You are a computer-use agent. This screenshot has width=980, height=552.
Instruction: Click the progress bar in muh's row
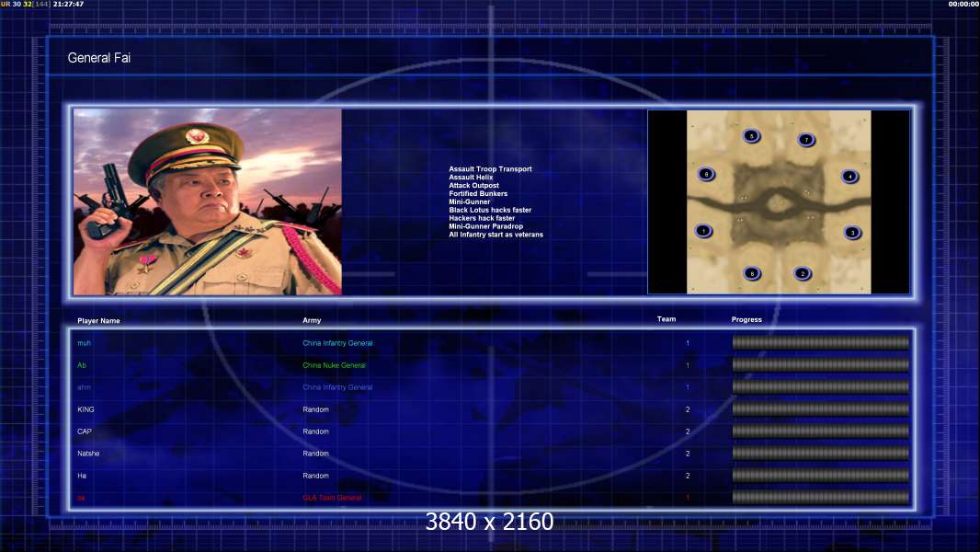821,342
